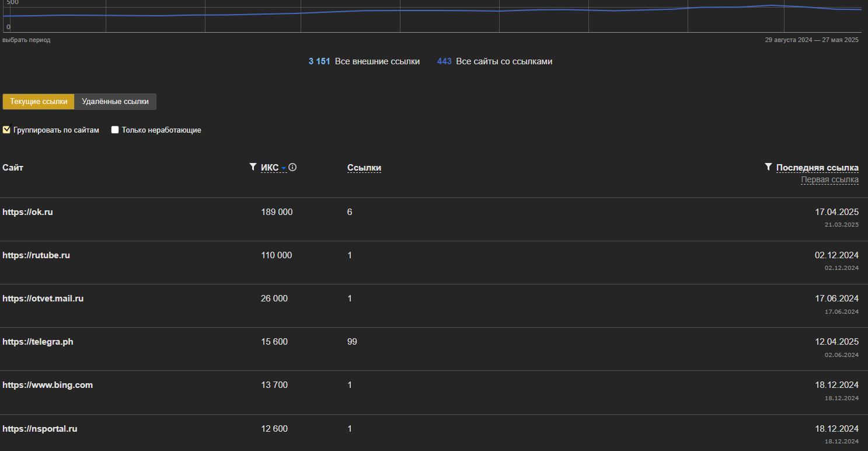Click the ИКС value 110 000
Image resolution: width=868 pixels, height=451 pixels.
point(277,255)
